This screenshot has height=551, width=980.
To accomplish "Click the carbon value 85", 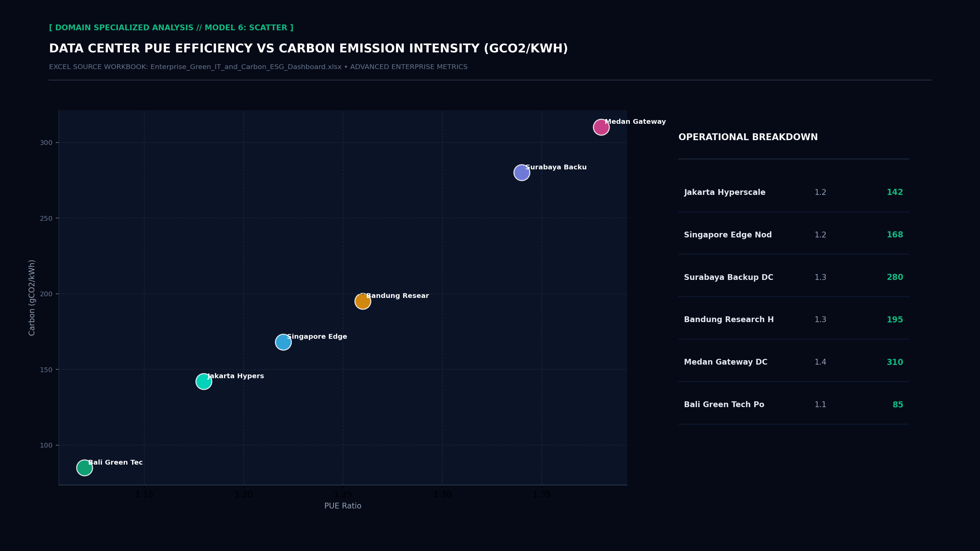I will point(898,405).
